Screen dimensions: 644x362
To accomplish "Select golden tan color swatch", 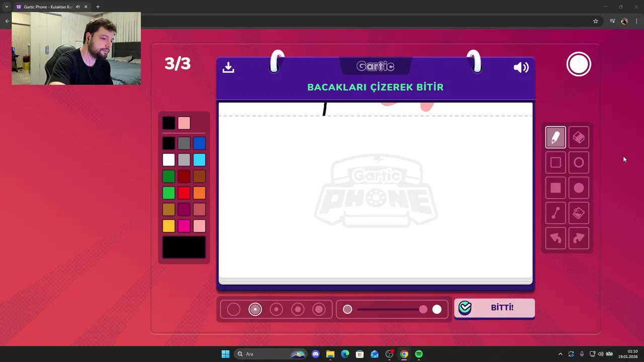I will (x=169, y=210).
